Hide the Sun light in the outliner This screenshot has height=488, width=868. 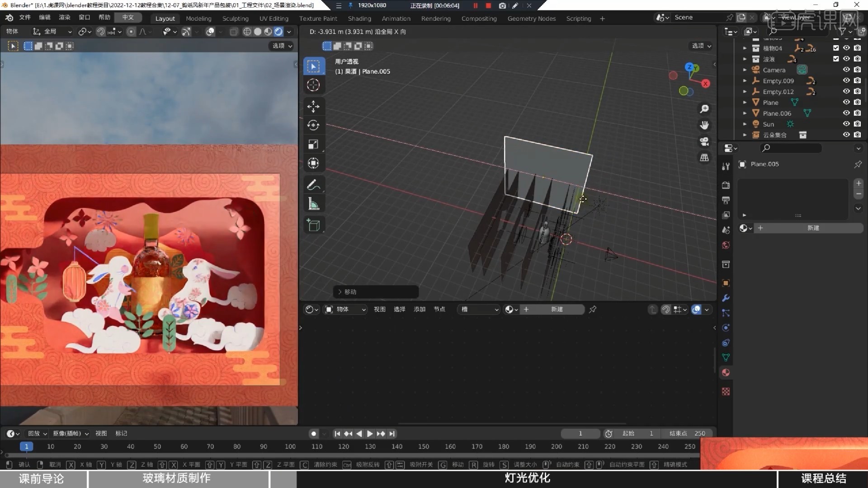tap(846, 124)
